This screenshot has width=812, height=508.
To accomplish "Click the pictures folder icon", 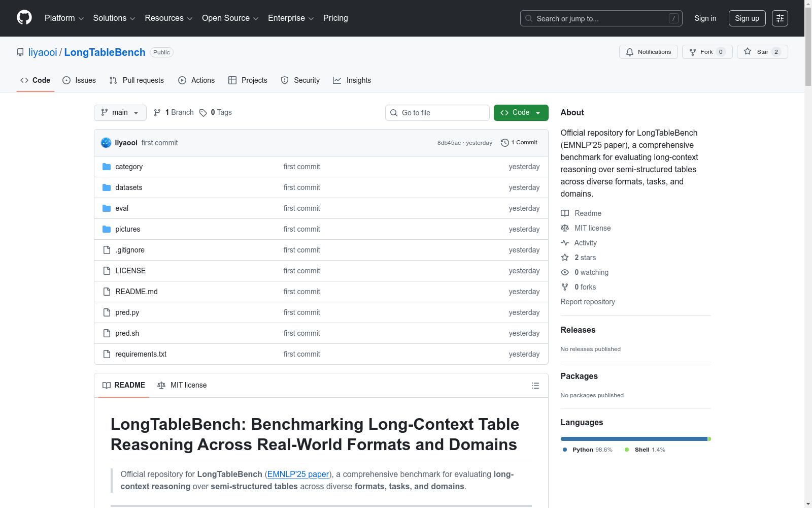I will (x=107, y=229).
